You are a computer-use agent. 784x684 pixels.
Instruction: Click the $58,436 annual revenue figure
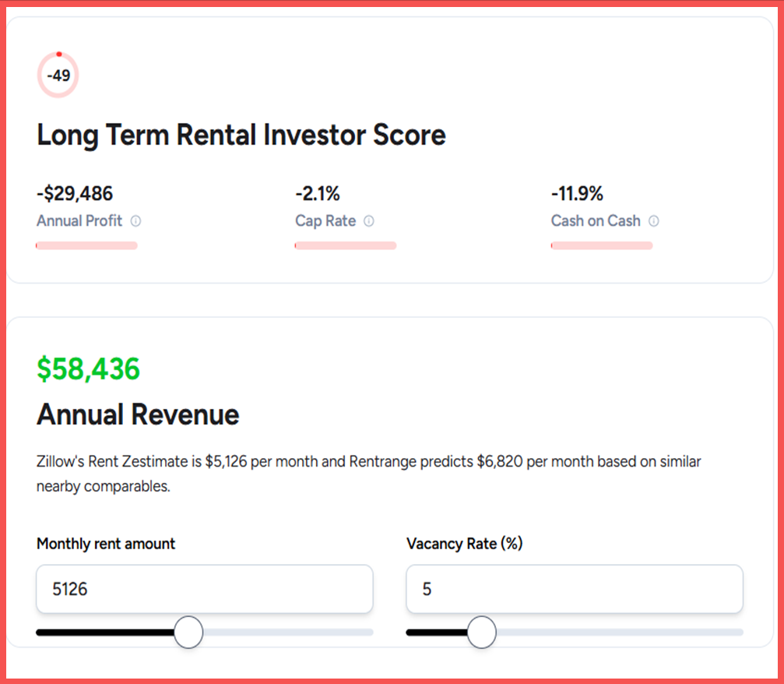89,369
